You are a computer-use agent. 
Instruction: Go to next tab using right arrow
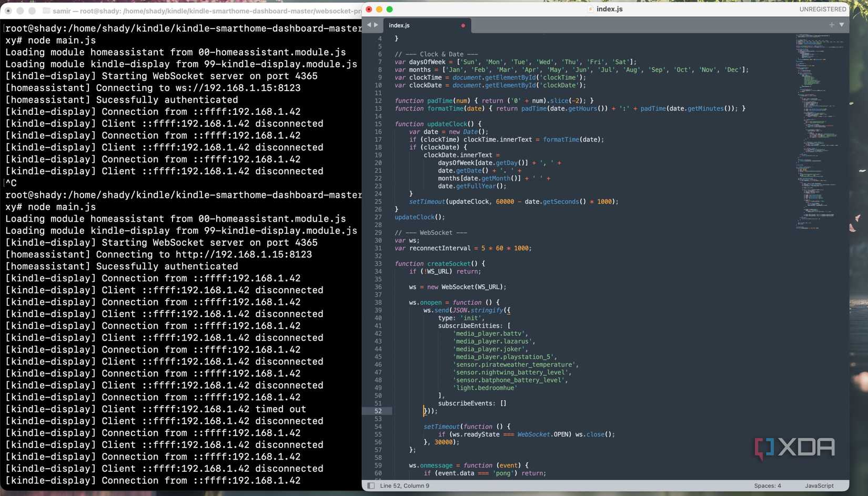point(376,25)
